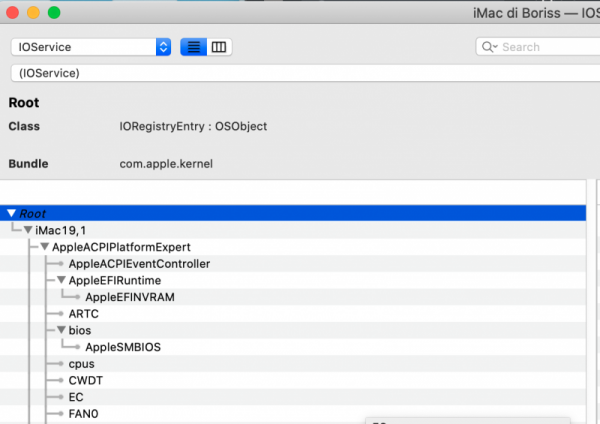Open the IOService plane dropdown
Image resolution: width=600 pixels, height=424 pixels.
[91, 47]
